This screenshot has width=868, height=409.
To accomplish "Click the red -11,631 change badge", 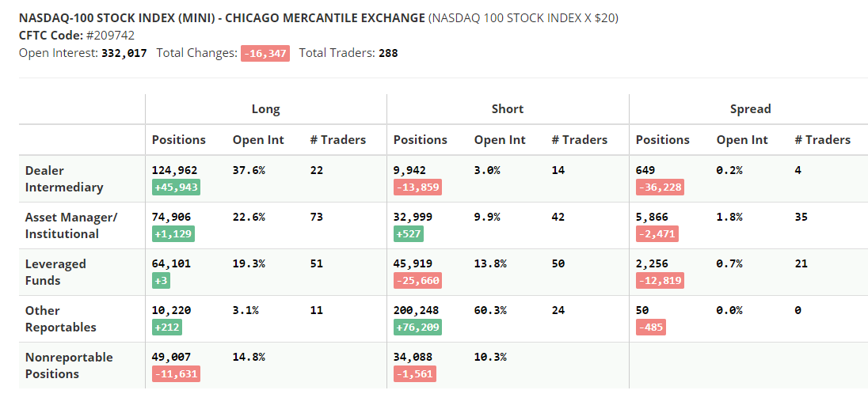I will 176,374.
